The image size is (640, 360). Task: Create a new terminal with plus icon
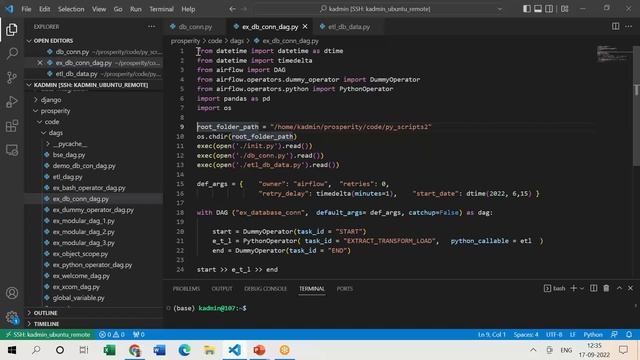point(573,289)
